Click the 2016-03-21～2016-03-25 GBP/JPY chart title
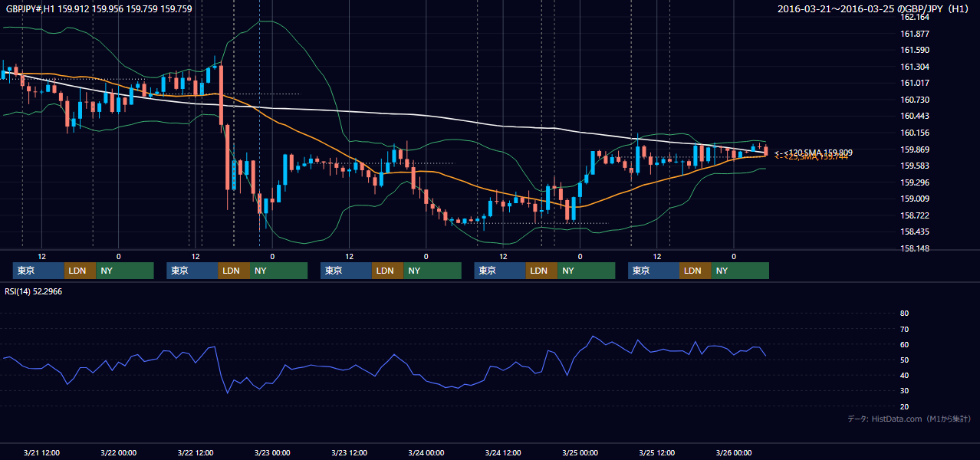 [874, 9]
